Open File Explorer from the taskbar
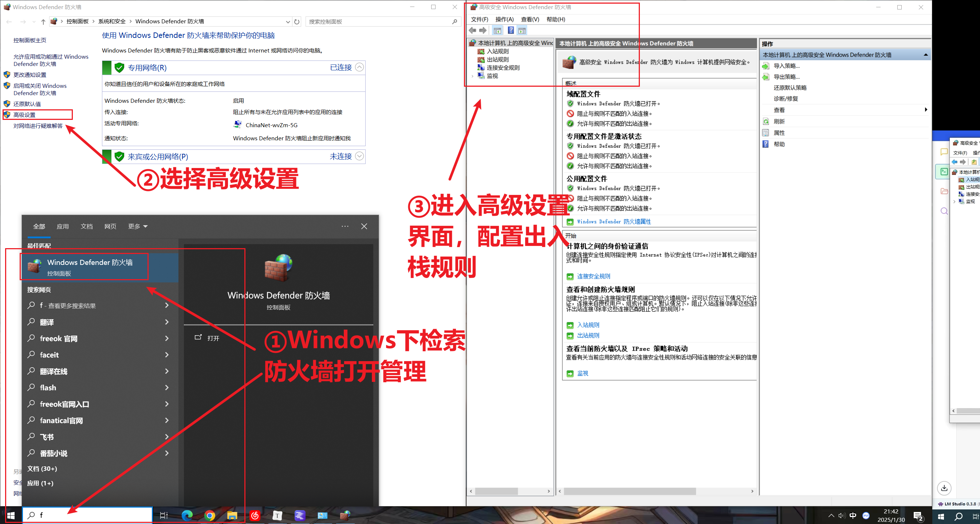The image size is (980, 524). pos(232,515)
